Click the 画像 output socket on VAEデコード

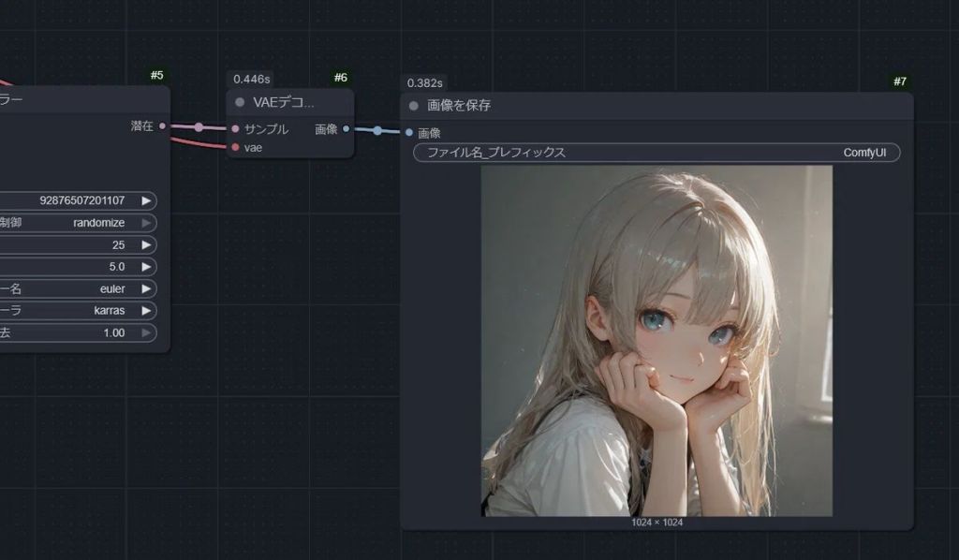pos(345,129)
